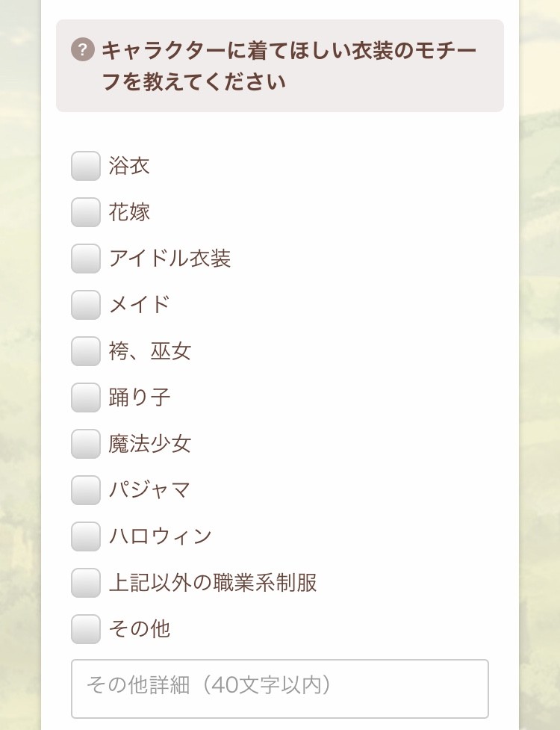Select the 袴、巫女 checkbox
560x730 pixels.
(x=84, y=351)
